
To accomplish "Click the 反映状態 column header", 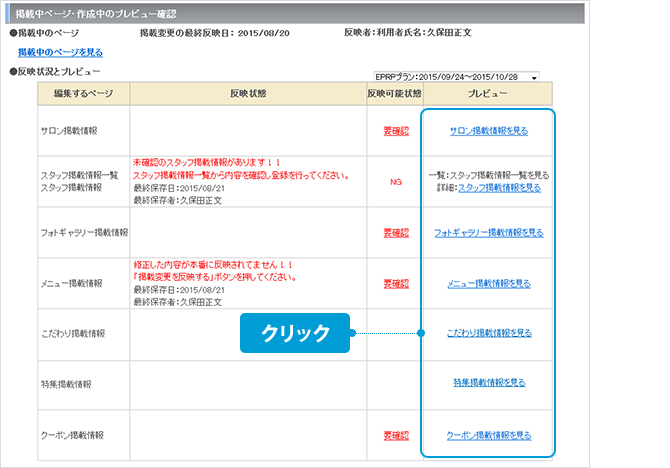I will click(247, 94).
